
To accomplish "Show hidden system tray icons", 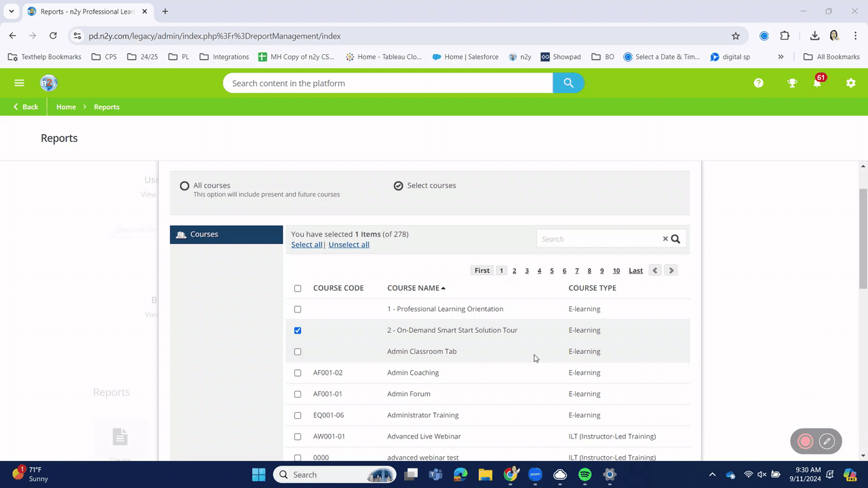I will (712, 474).
